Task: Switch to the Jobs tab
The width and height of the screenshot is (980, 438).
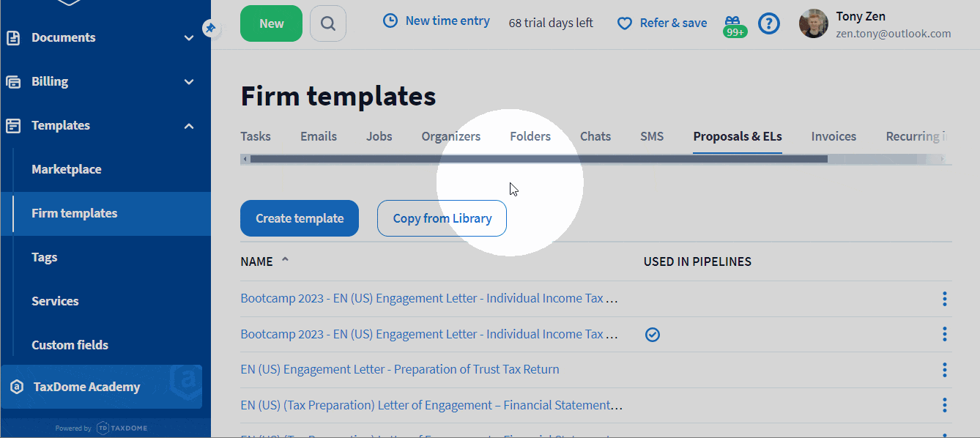Action: (x=379, y=136)
